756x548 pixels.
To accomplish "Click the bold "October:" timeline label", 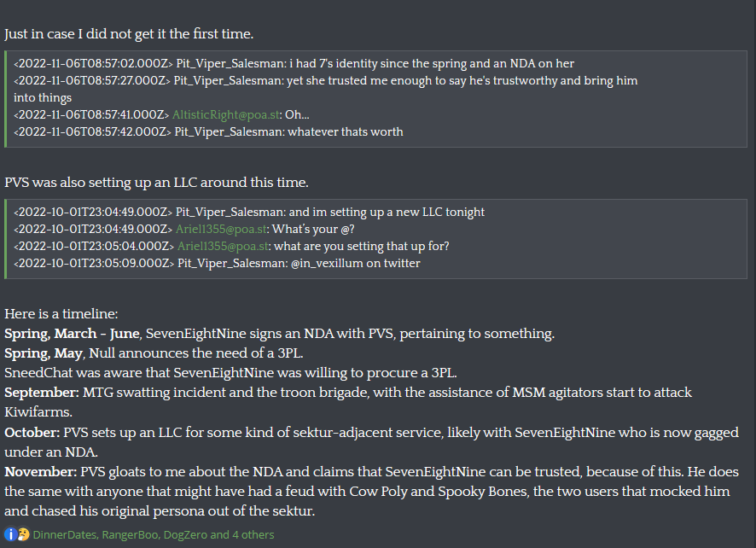I will [x=33, y=432].
